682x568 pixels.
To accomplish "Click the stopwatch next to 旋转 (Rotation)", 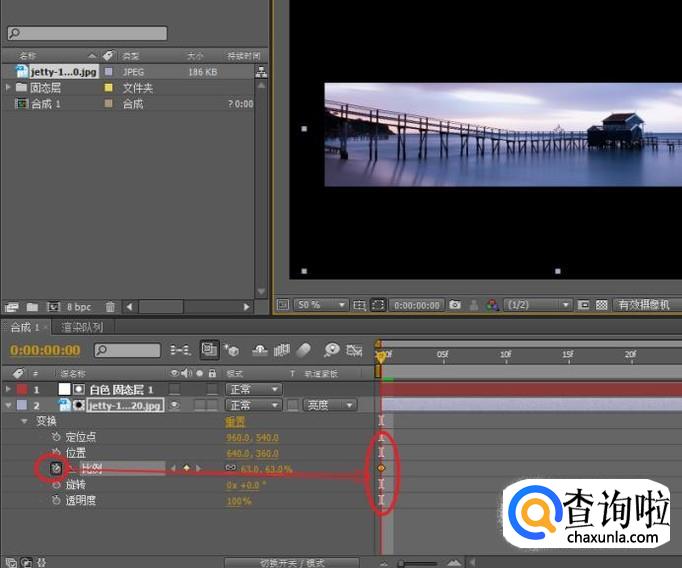I will pyautogui.click(x=57, y=484).
